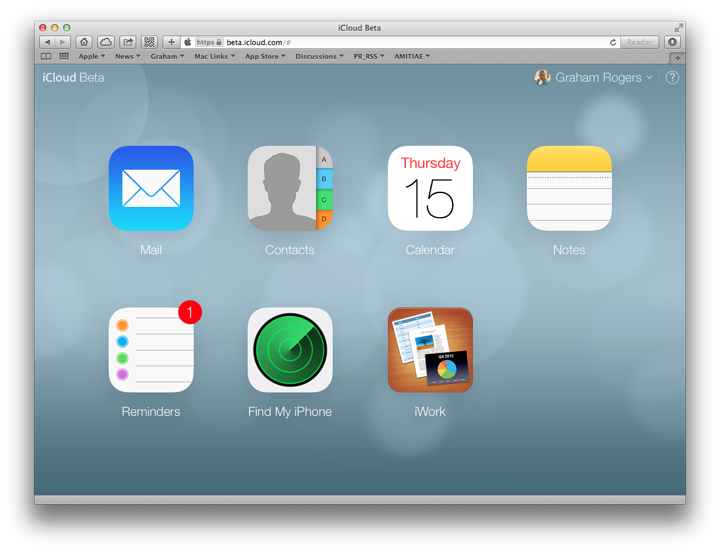The image size is (720, 552).
Task: Click the Reminders label text
Action: click(x=151, y=411)
